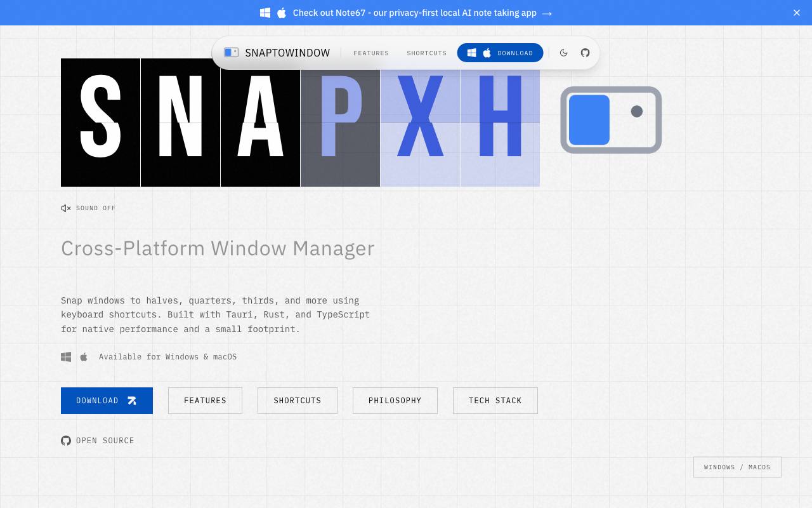Open the Open Source link
Image resolution: width=812 pixels, height=508 pixels.
(98, 441)
